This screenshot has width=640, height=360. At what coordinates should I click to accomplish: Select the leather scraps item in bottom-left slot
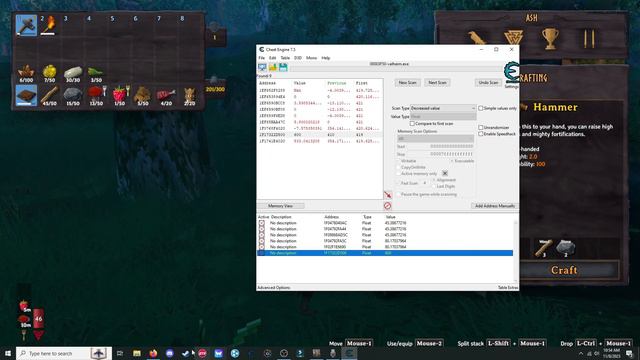pyautogui.click(x=26, y=96)
